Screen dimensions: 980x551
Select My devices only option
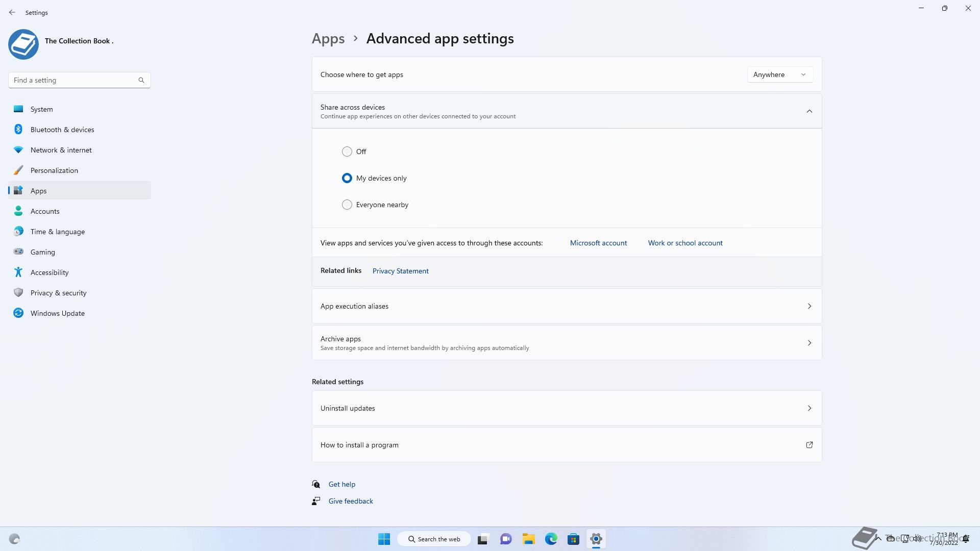[347, 178]
